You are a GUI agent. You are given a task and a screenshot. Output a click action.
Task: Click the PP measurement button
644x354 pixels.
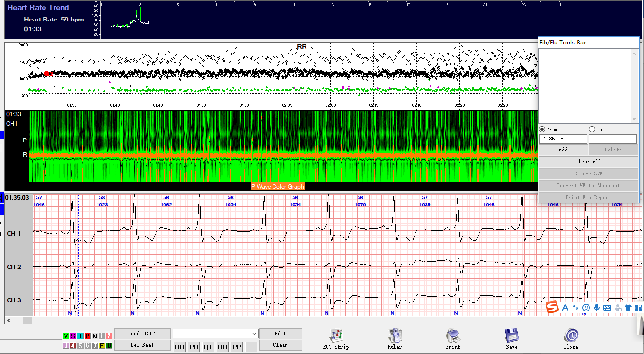[x=237, y=347]
